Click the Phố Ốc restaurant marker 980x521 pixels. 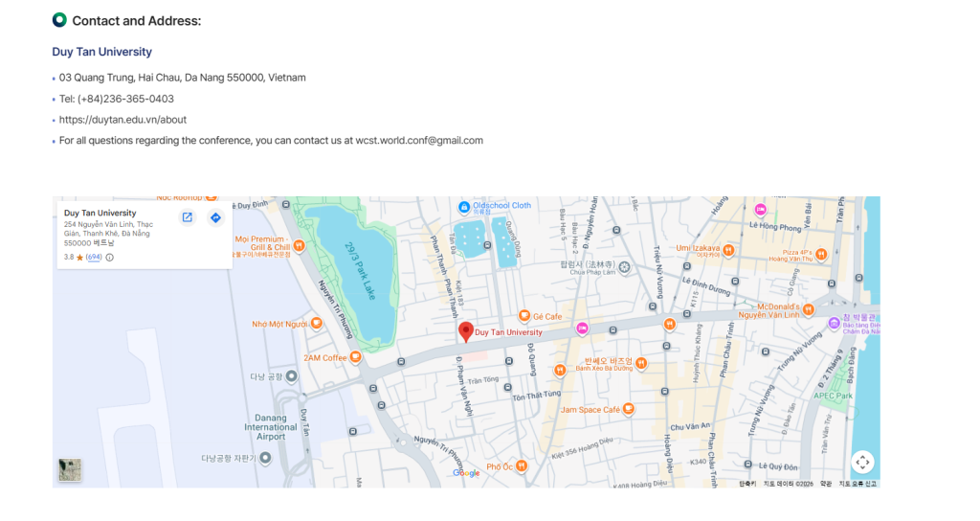click(522, 466)
